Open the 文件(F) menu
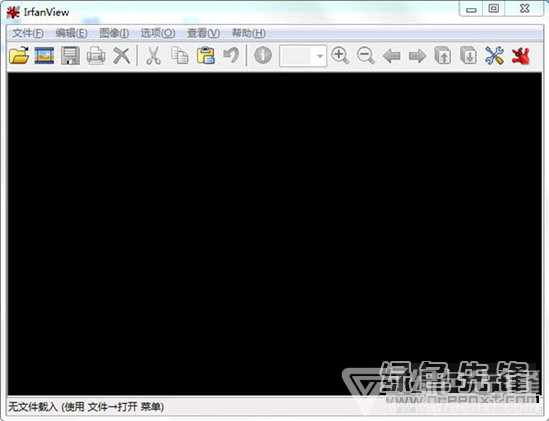Image resolution: width=549 pixels, height=421 pixels. tap(28, 33)
